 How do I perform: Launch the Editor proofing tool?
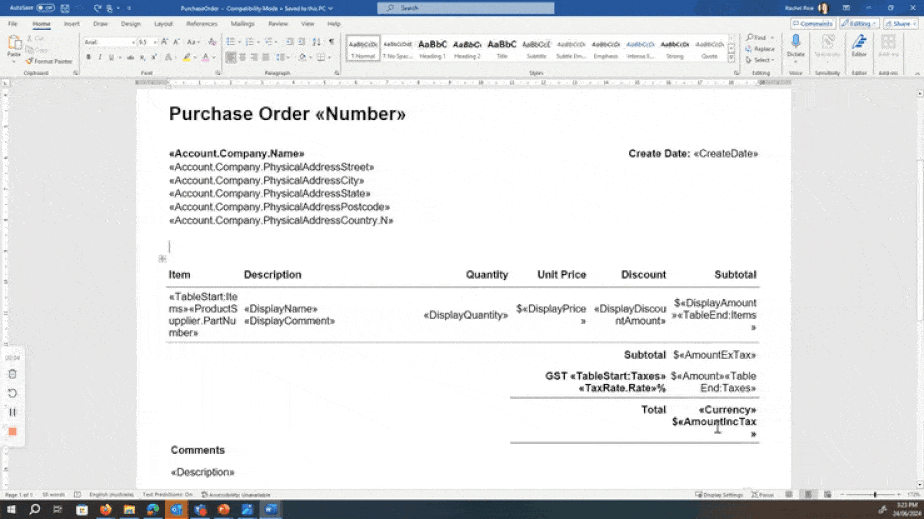point(859,47)
